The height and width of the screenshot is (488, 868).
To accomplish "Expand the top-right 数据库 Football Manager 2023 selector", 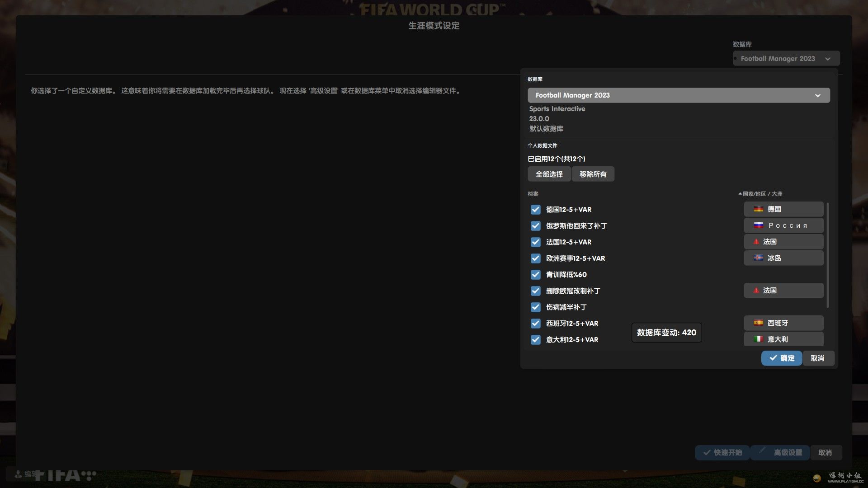I will click(786, 59).
